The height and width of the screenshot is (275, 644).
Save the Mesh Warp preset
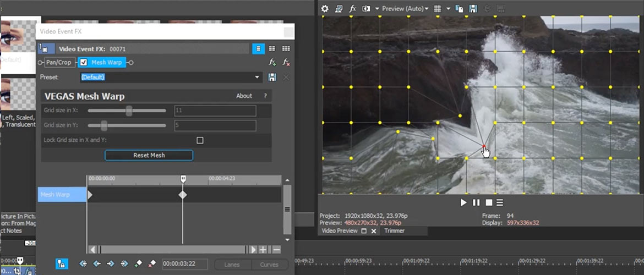[x=272, y=78]
